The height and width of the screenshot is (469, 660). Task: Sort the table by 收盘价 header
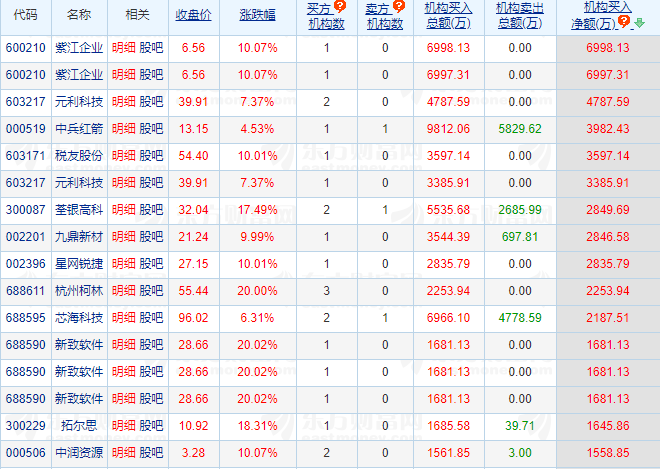(193, 15)
